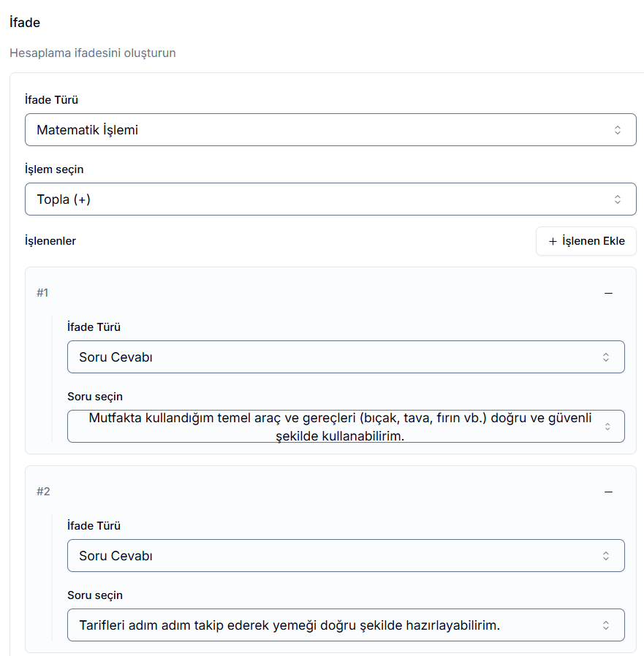This screenshot has width=644, height=656.
Task: Click the İşlenenler section label
Action: tap(50, 241)
